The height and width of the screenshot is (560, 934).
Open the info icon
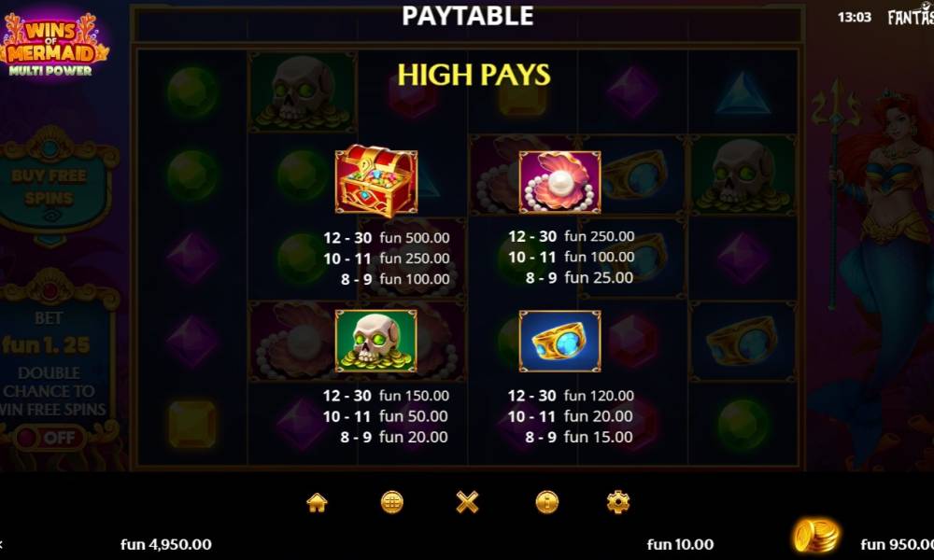[546, 503]
